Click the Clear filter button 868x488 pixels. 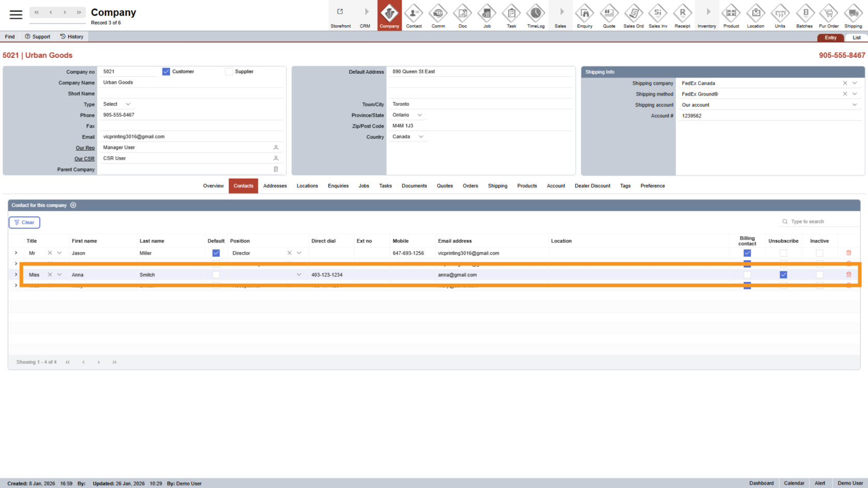pos(24,223)
